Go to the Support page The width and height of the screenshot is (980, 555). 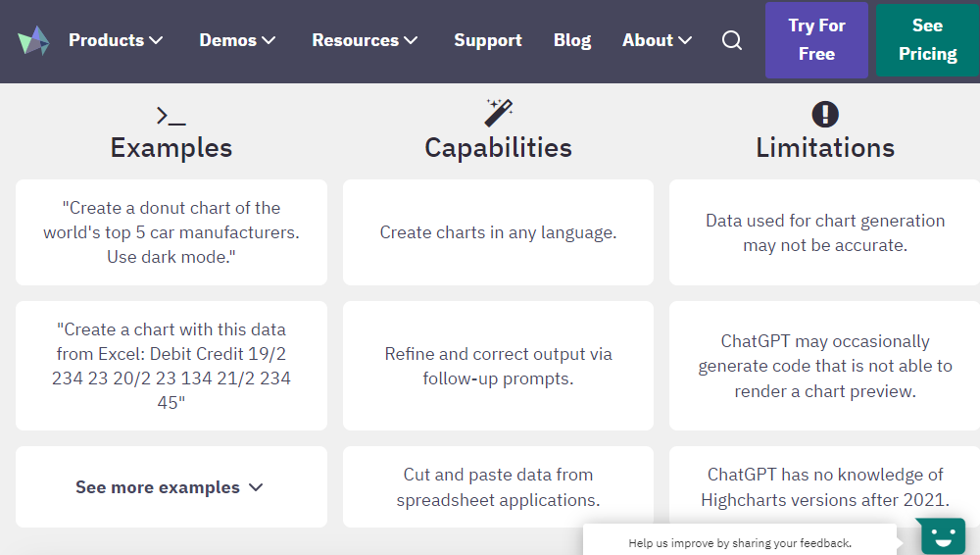(488, 40)
